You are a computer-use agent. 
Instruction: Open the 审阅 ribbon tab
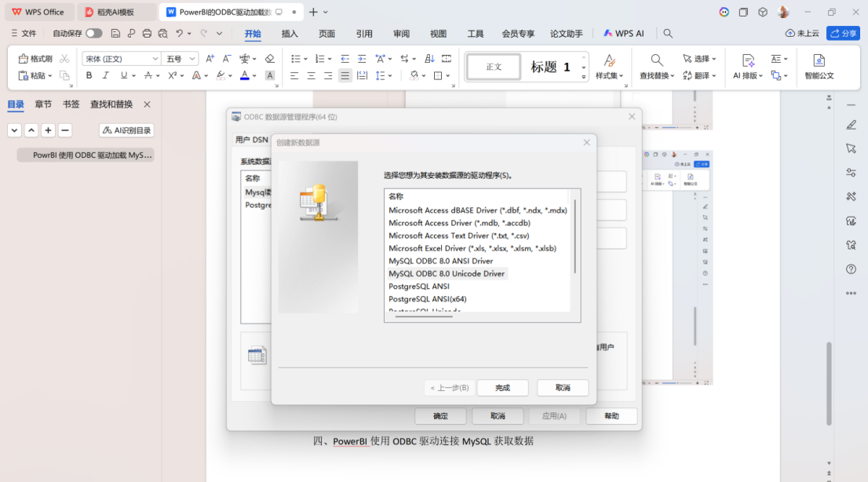click(x=401, y=34)
